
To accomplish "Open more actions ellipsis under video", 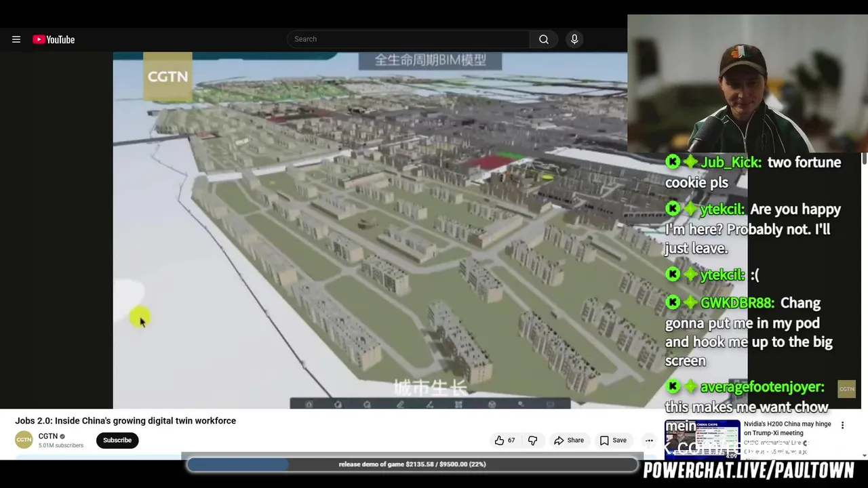I will click(649, 441).
